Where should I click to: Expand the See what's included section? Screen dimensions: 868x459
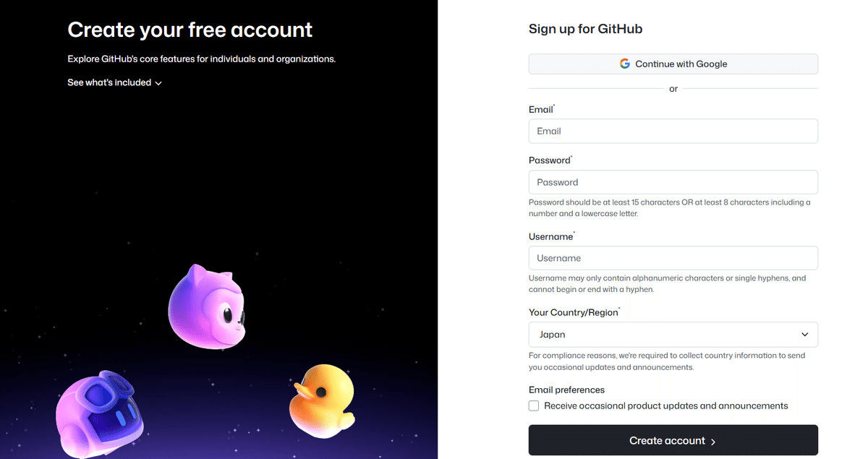(x=114, y=82)
